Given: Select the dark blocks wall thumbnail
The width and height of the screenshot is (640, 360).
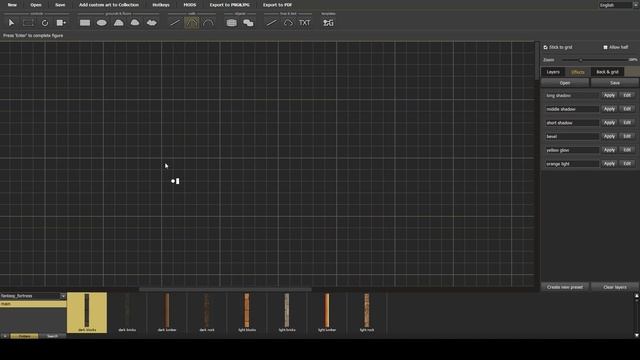Looking at the screenshot, I should click(87, 312).
